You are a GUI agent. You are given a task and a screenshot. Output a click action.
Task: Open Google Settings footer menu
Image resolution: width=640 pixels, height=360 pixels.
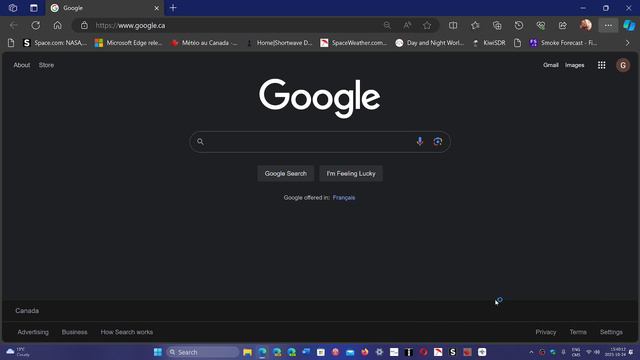tap(611, 332)
